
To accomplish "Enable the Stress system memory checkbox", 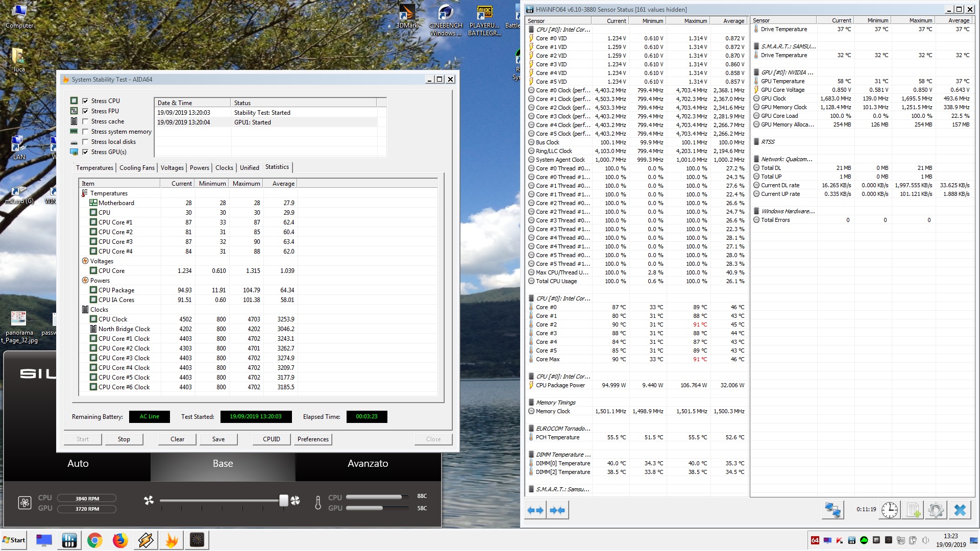I will coord(85,132).
